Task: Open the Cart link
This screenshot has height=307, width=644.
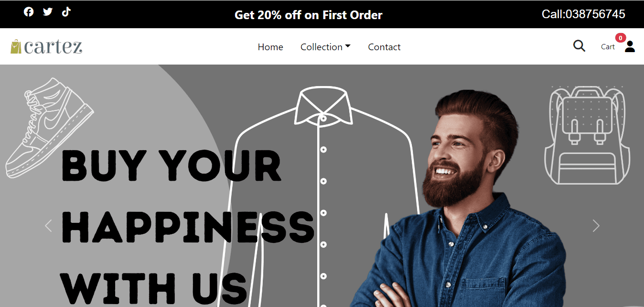Action: pyautogui.click(x=608, y=47)
